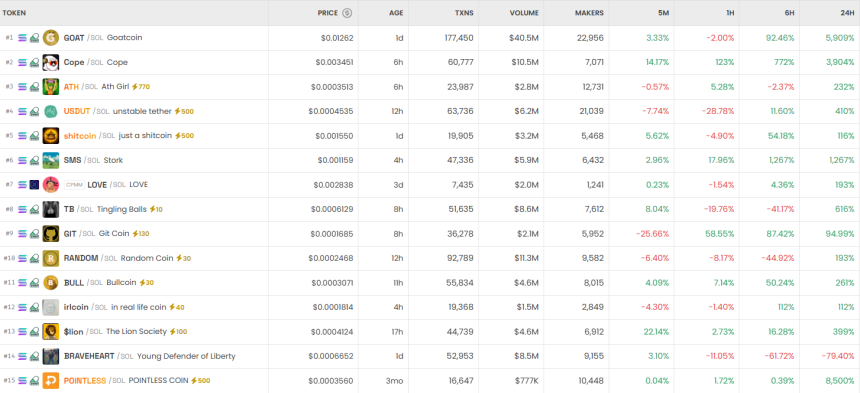The width and height of the screenshot is (860, 393).
Task: Click the SMS Stork token thumbnail
Action: [50, 160]
